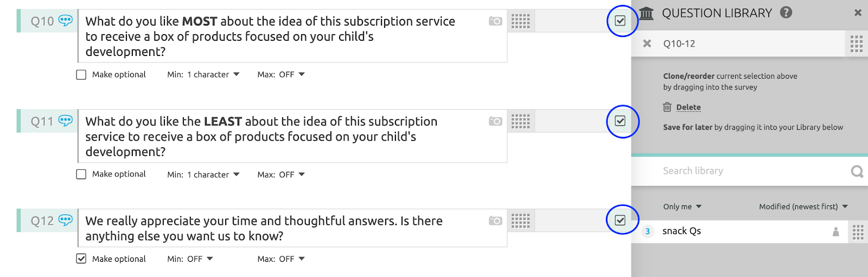This screenshot has height=277, width=868.
Task: Click the Q12 question text box
Action: (282, 229)
